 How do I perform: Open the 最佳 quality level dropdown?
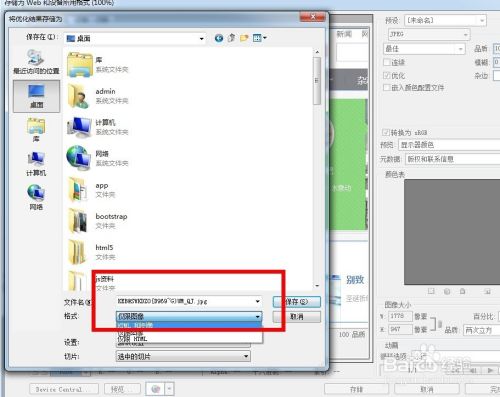point(424,49)
